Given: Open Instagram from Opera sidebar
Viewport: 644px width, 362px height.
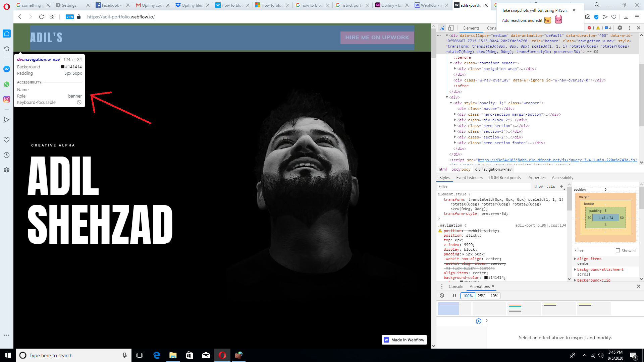Looking at the screenshot, I should coord(7,99).
